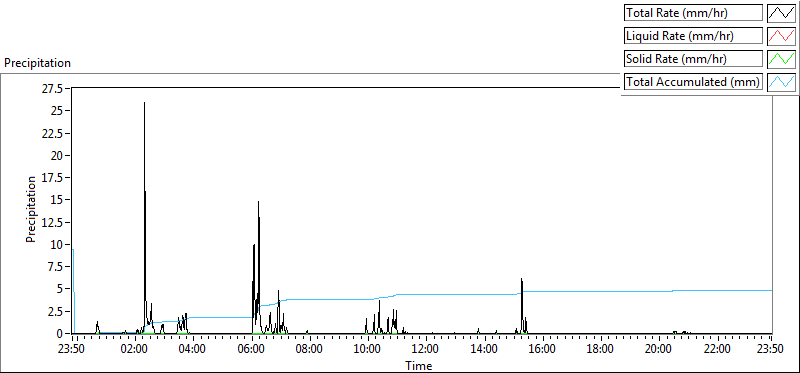Click the 06:00 time axis label
The width and height of the screenshot is (800, 373).
[x=252, y=350]
